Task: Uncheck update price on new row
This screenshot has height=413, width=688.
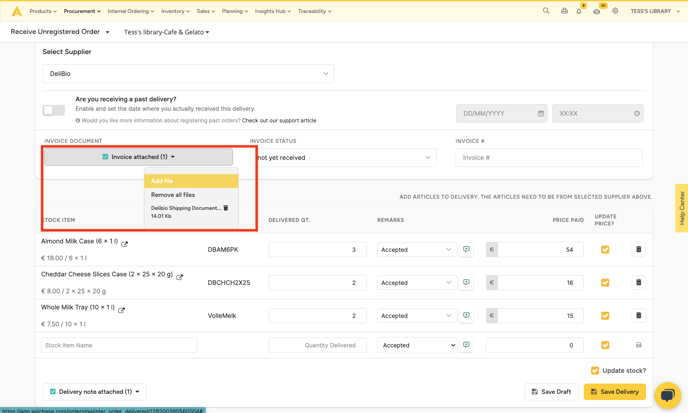Action: pos(605,345)
